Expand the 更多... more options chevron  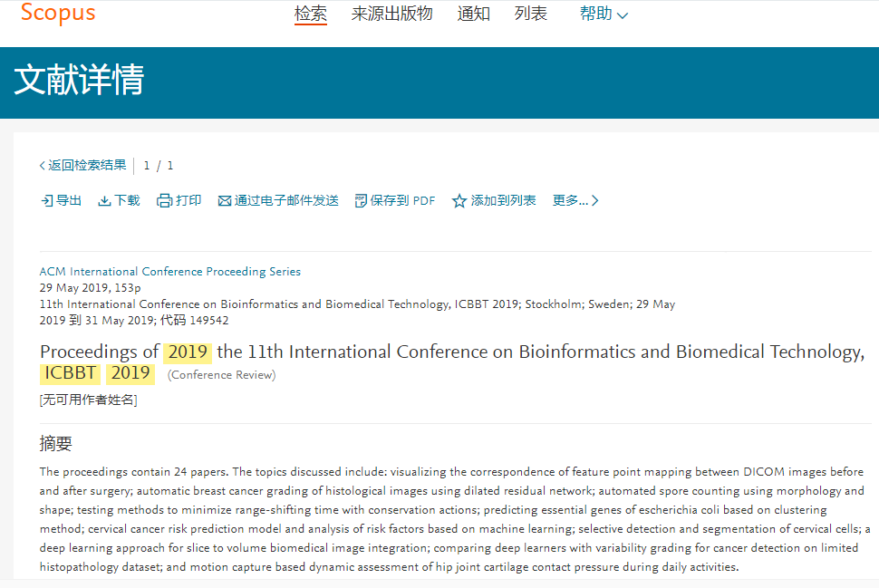(x=594, y=200)
